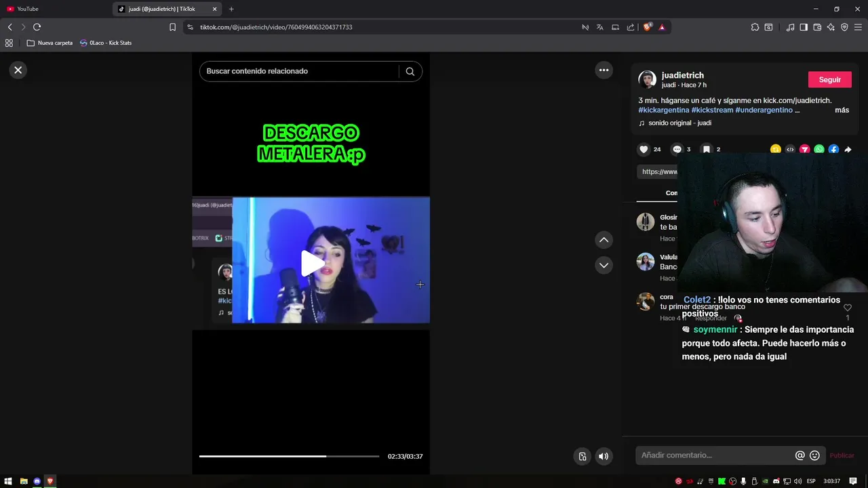Open Brave Shields lion icon
The height and width of the screenshot is (488, 868).
(x=648, y=27)
